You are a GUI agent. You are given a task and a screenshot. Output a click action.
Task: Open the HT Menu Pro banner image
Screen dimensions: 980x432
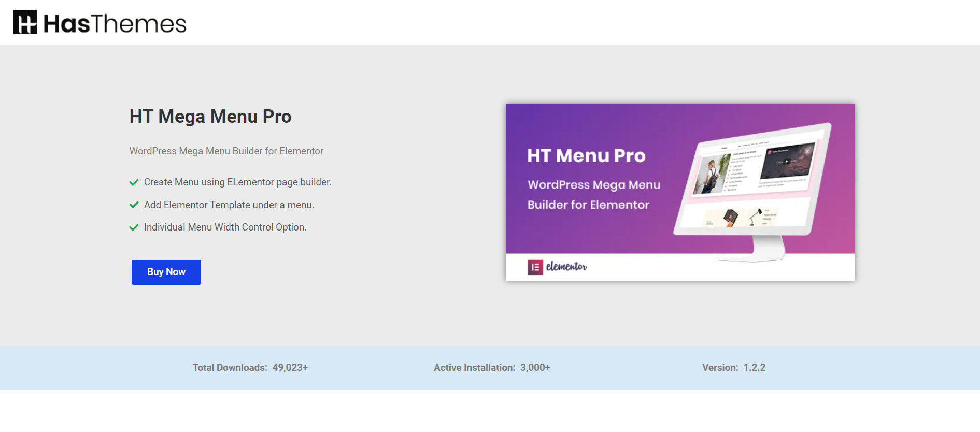click(x=680, y=192)
